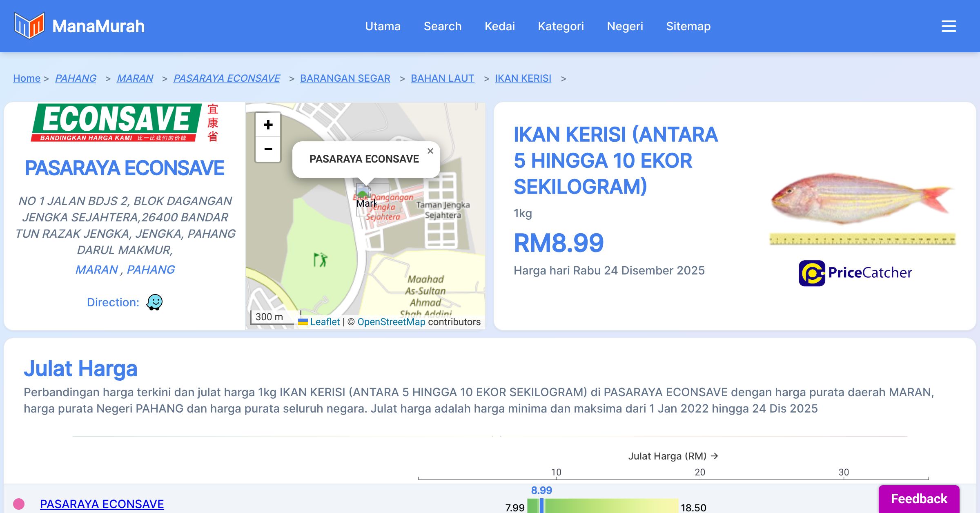
Task: Open the OpenStreetMap attribution link
Action: 391,322
